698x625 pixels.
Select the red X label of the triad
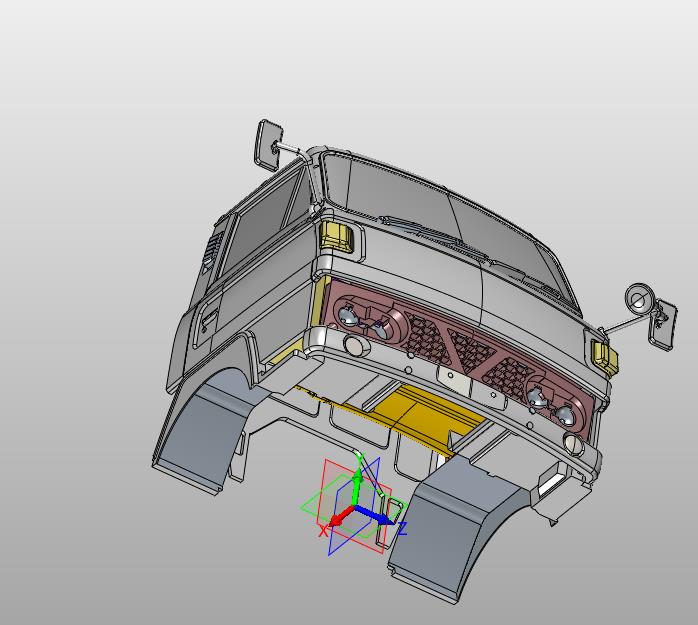[x=324, y=531]
